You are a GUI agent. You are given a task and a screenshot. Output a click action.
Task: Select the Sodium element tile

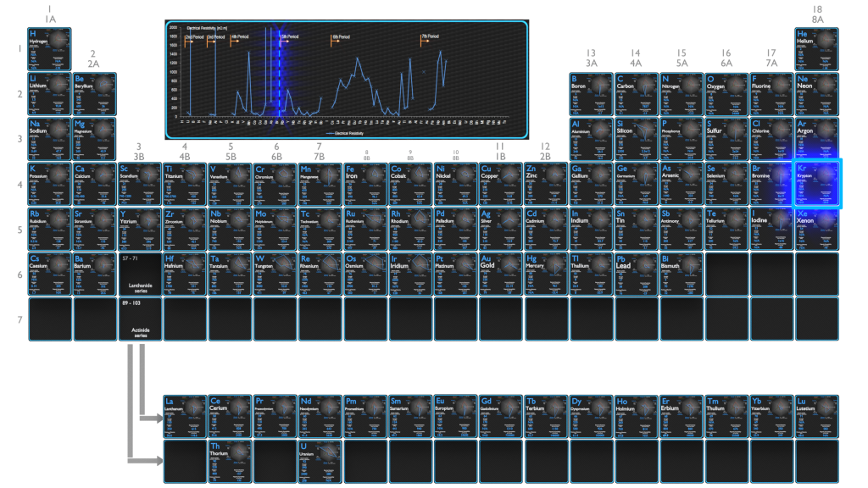pyautogui.click(x=49, y=139)
